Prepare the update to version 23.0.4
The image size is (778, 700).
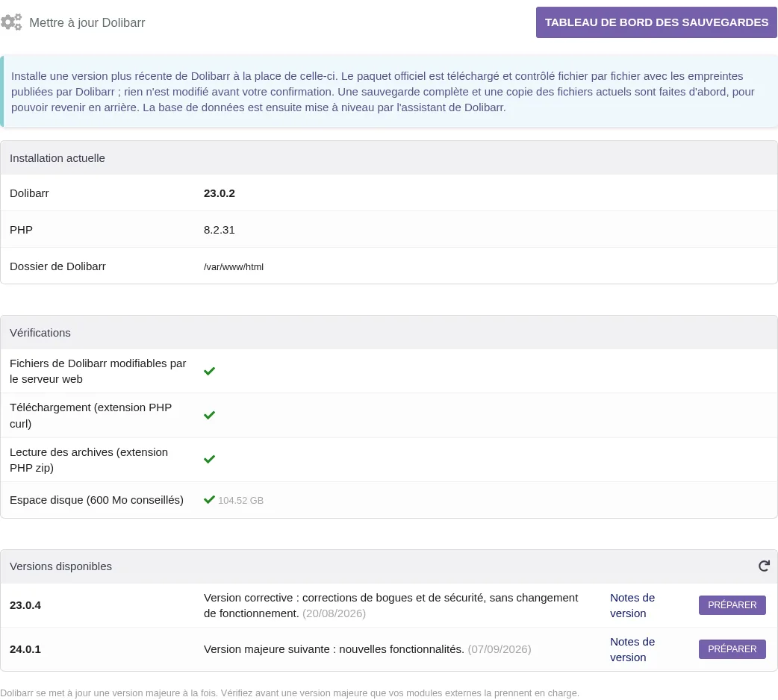[732, 604]
